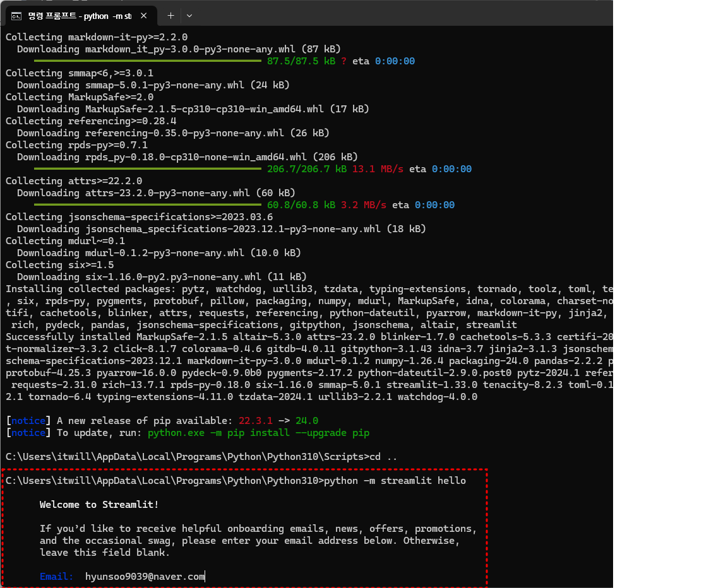Click the '60.8/60.8 kB' progress text
Screen dimensions: 704x588
click(x=301, y=205)
